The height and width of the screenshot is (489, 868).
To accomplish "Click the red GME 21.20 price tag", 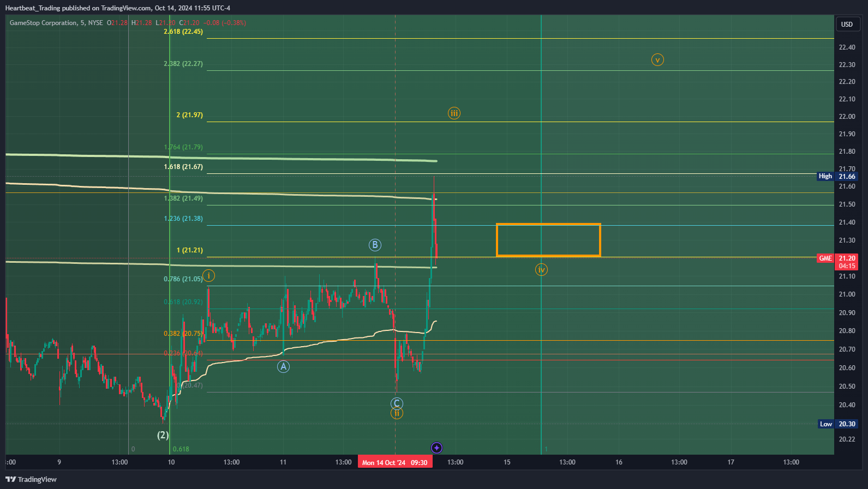I will 837,262.
